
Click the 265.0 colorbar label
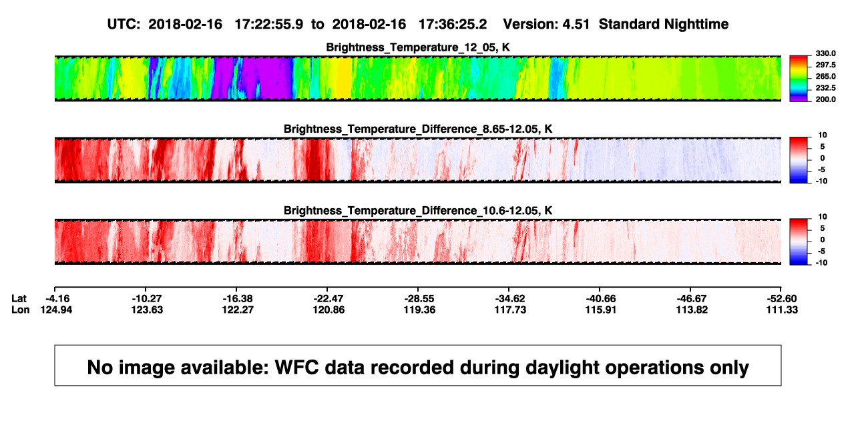tap(825, 77)
